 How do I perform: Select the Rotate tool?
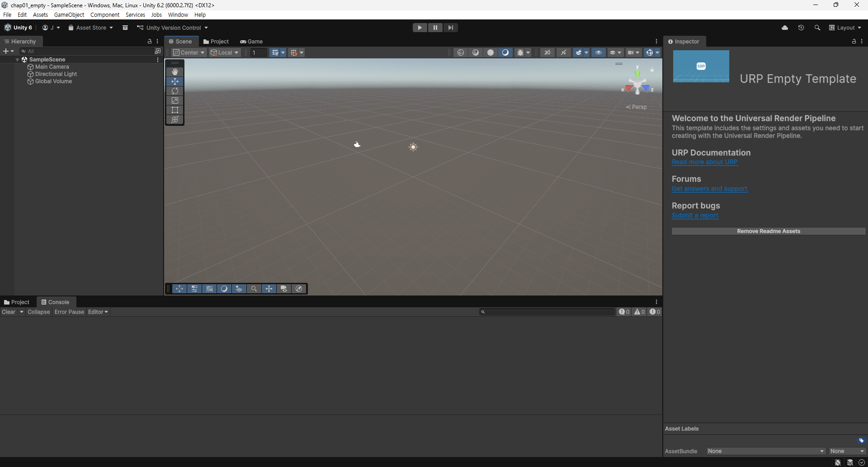pos(175,91)
